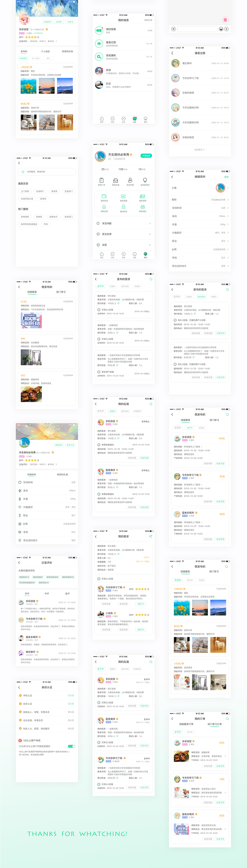Open 快约客服 conversation icon in 我的消息

[99, 31]
